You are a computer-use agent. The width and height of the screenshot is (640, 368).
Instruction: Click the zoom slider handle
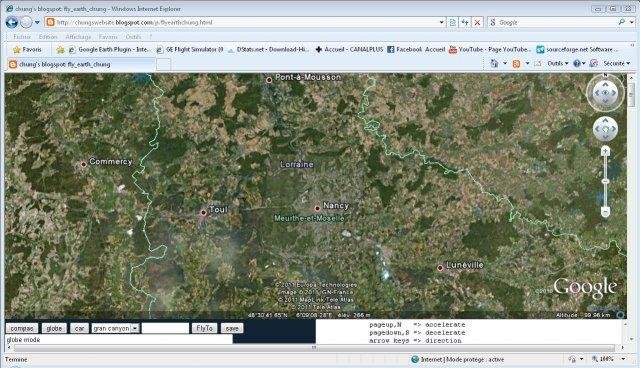(605, 181)
